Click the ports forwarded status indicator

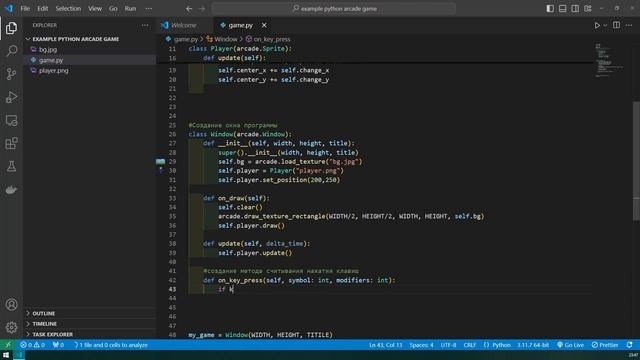tap(58, 345)
